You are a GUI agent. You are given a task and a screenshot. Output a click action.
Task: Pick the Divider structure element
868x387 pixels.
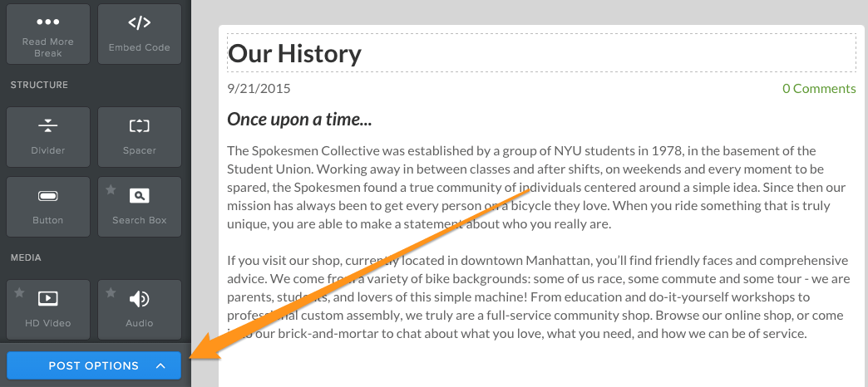(48, 136)
